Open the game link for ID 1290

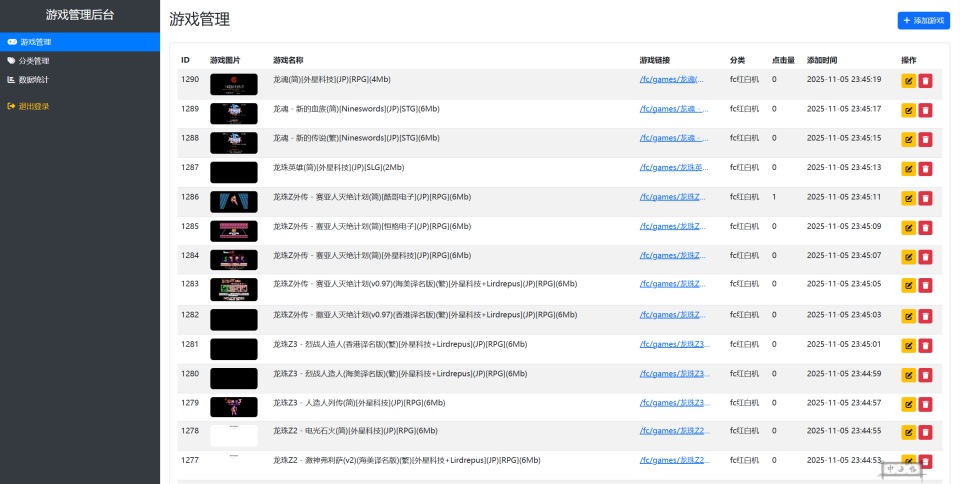click(671, 79)
